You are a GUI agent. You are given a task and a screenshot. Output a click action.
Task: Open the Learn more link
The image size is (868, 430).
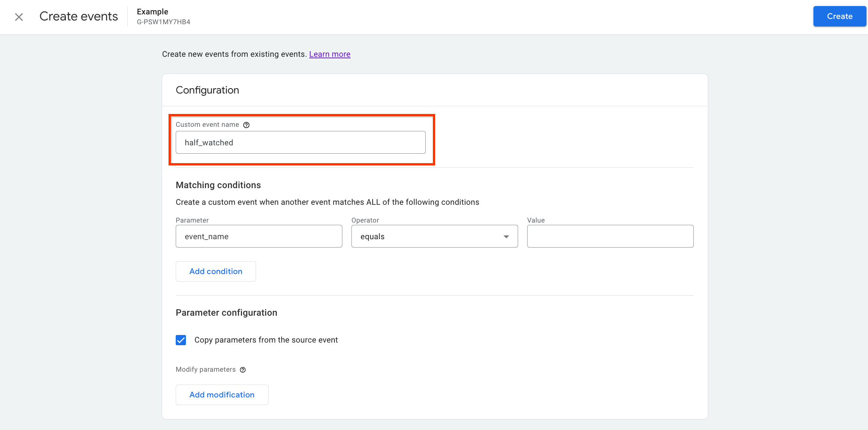click(x=329, y=54)
